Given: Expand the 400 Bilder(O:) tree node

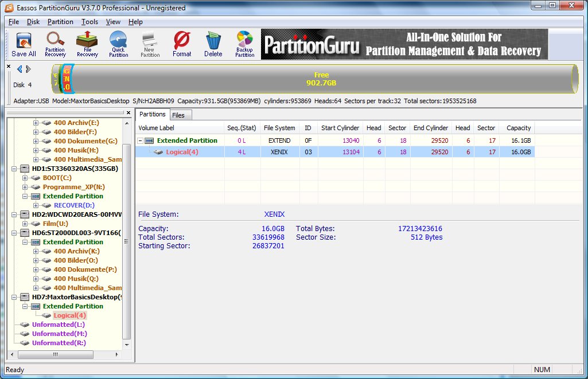Looking at the screenshot, I should pyautogui.click(x=36, y=260).
